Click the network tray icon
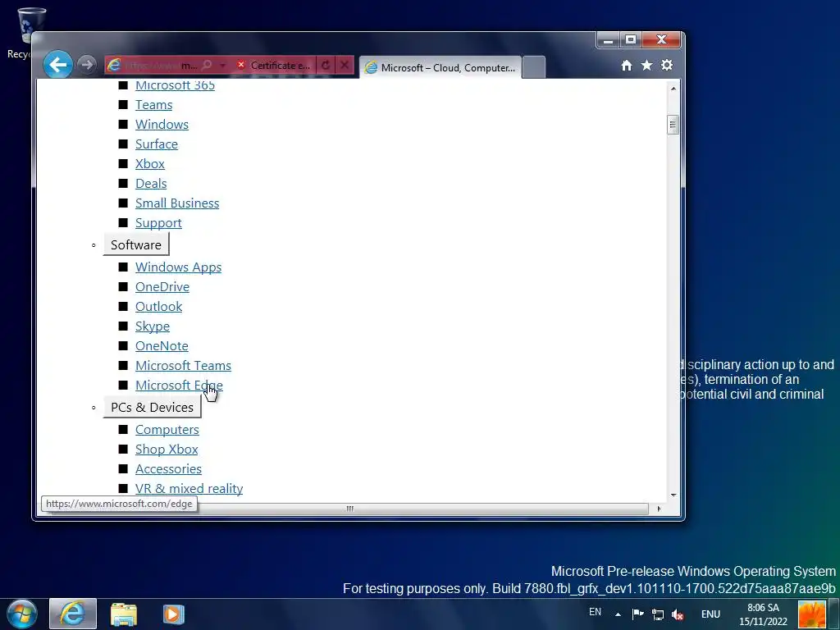This screenshot has height=630, width=840. (x=658, y=614)
